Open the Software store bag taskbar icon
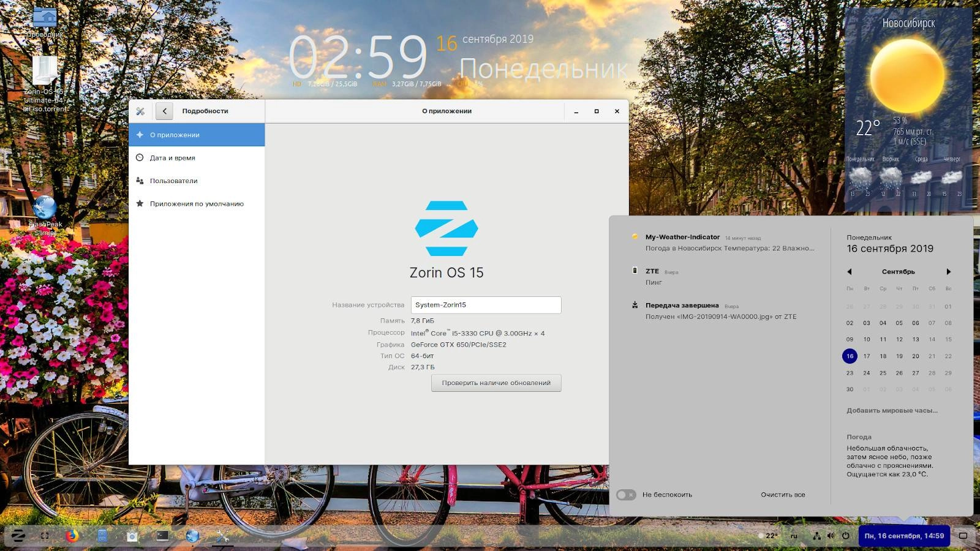This screenshot has height=551, width=980. pyautogui.click(x=132, y=536)
